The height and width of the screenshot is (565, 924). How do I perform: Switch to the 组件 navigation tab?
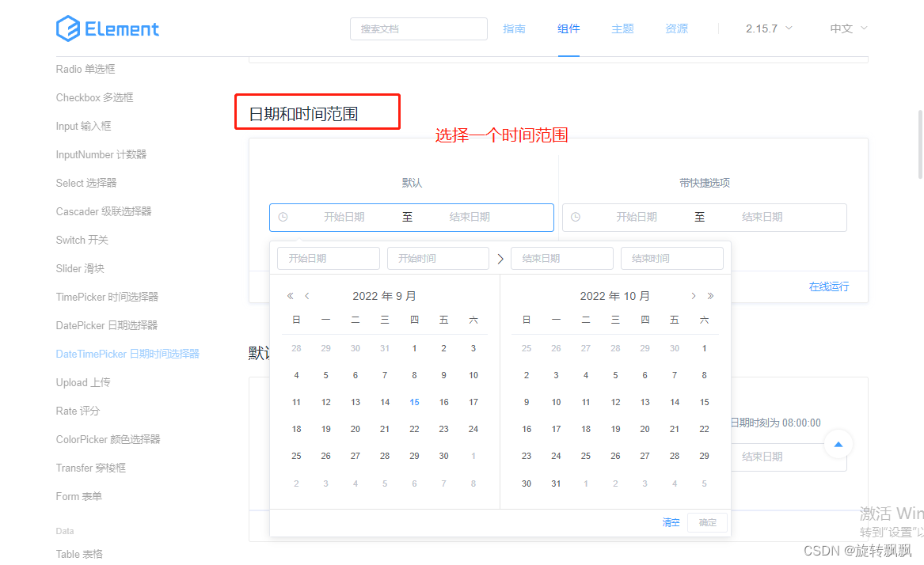coord(568,28)
